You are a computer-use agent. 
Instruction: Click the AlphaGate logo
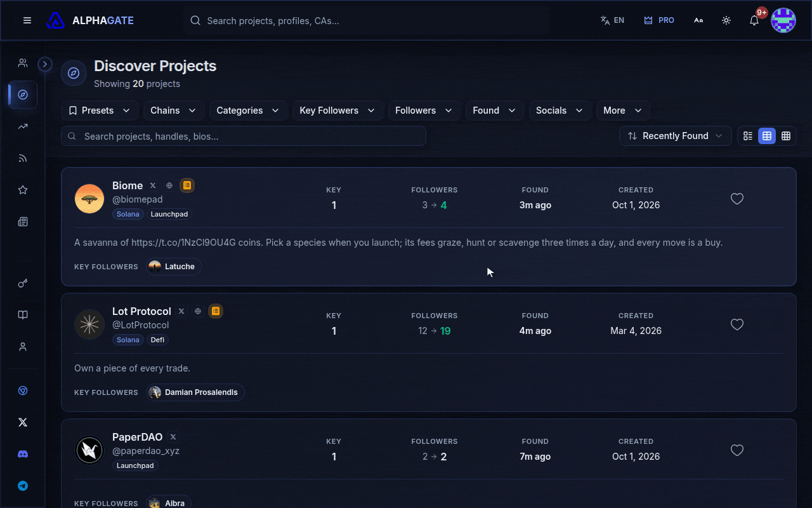[x=90, y=20]
